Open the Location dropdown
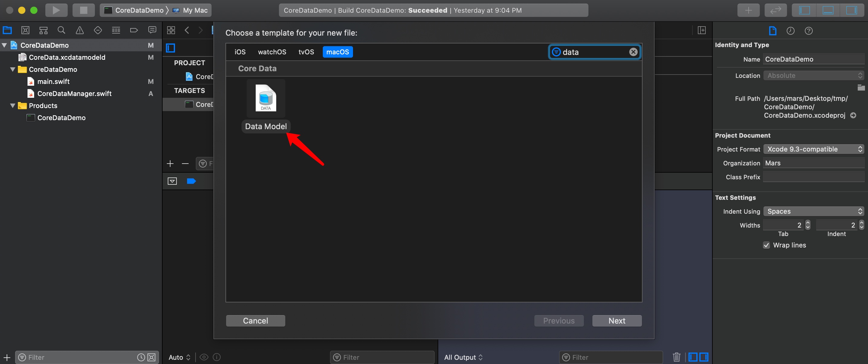 tap(813, 75)
